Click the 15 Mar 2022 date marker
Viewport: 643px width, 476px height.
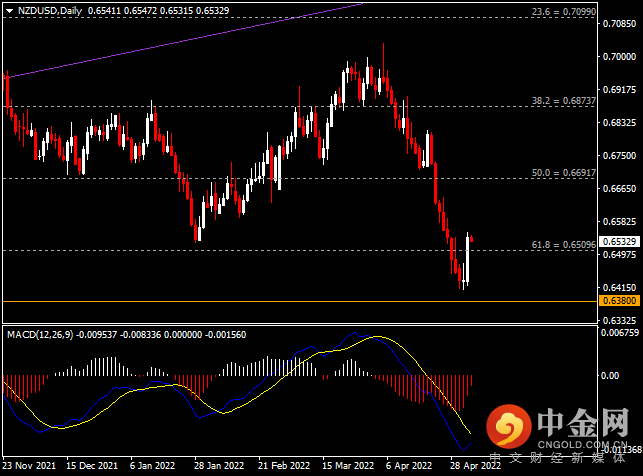tap(348, 466)
